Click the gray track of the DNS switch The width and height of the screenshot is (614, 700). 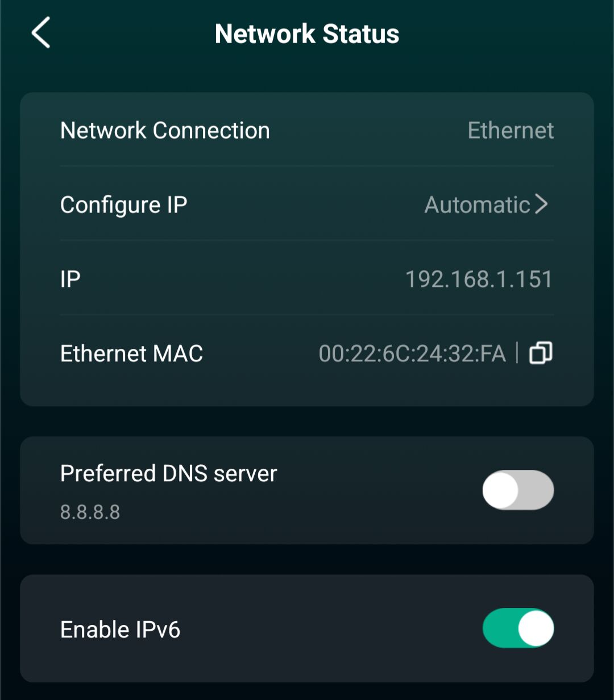538,490
